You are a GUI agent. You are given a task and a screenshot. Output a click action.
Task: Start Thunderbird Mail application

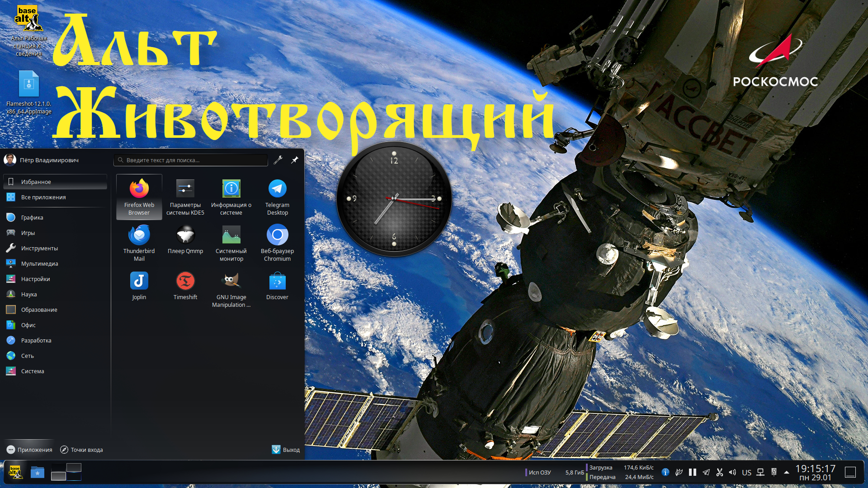[x=139, y=243]
